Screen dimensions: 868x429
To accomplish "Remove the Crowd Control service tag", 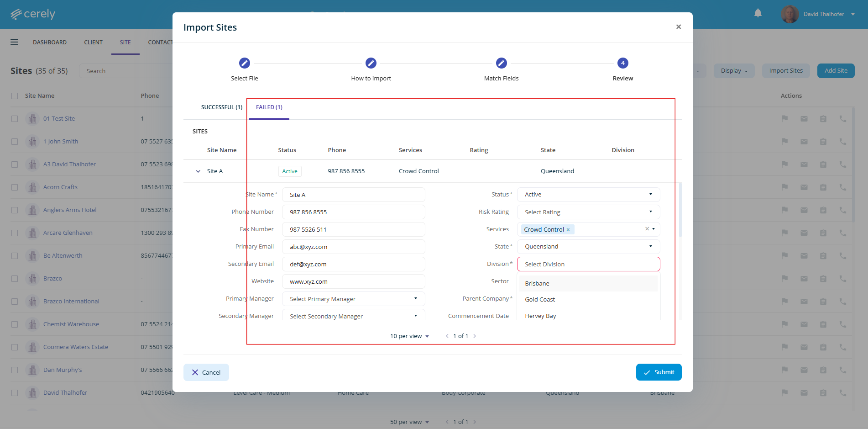I will coord(568,230).
